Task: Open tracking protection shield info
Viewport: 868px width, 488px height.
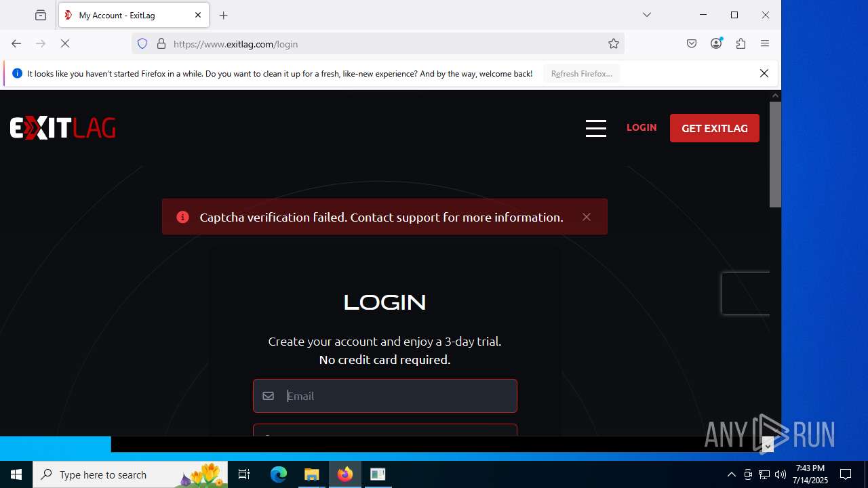Action: (142, 43)
